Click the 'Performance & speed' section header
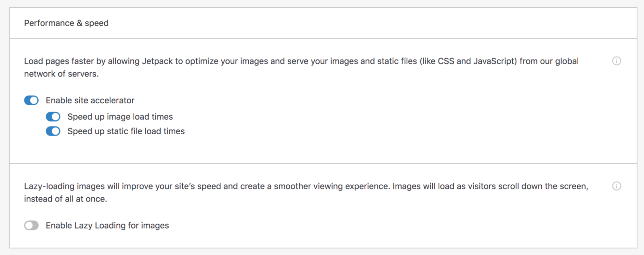This screenshot has height=255, width=644. 66,23
